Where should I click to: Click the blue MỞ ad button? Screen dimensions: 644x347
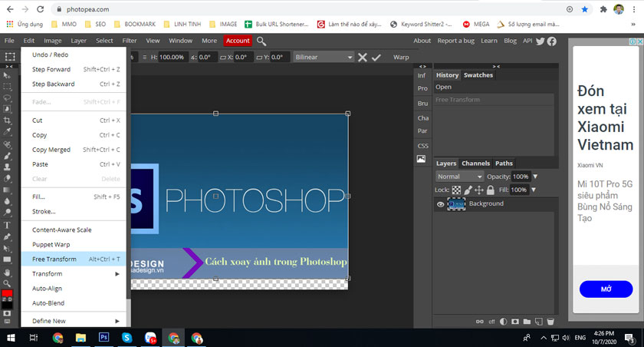coord(606,289)
